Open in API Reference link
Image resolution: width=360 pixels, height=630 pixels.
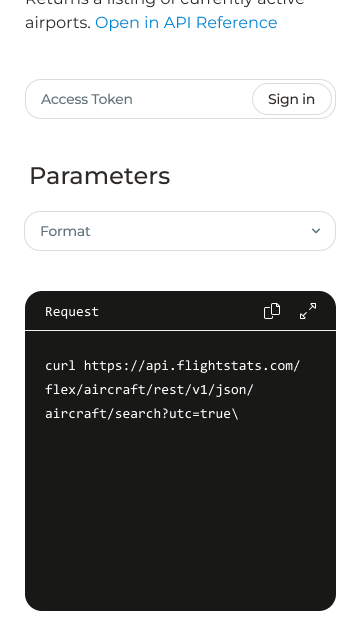(x=186, y=23)
